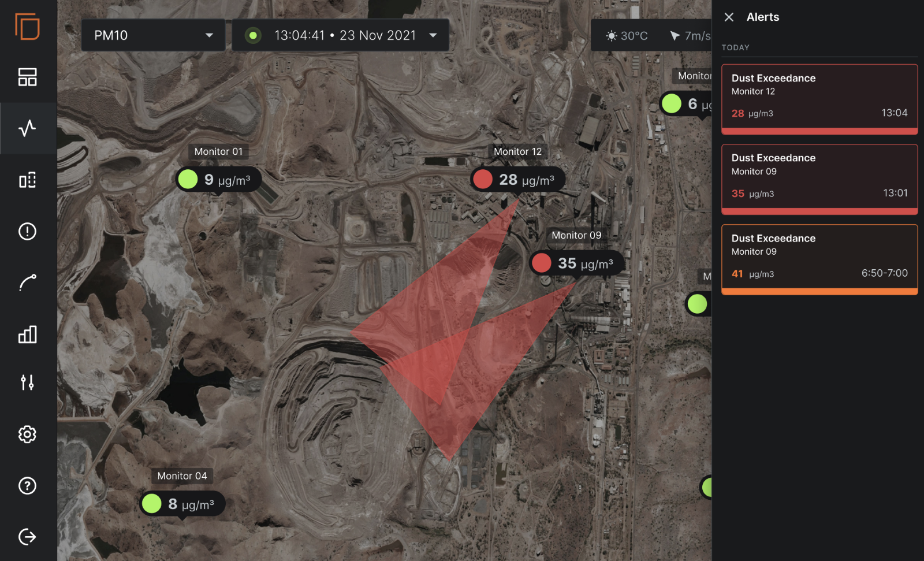The height and width of the screenshot is (561, 924).
Task: Open the wind rose curve icon
Action: tap(27, 283)
